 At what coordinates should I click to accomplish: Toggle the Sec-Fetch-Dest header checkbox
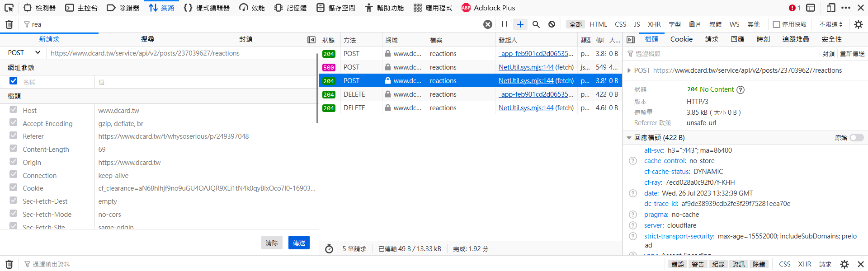(13, 201)
